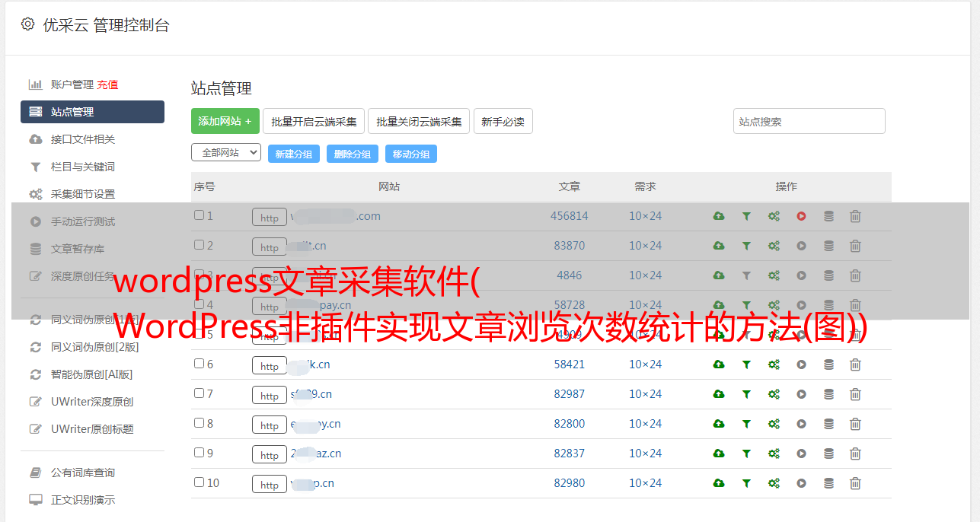This screenshot has height=522, width=980.
Task: Click gears icon for the 83870 row
Action: (x=774, y=246)
